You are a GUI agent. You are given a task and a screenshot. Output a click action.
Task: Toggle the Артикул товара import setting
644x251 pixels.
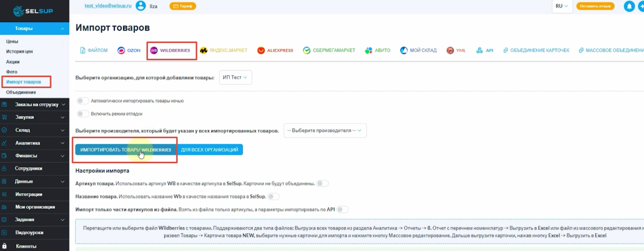(323, 183)
